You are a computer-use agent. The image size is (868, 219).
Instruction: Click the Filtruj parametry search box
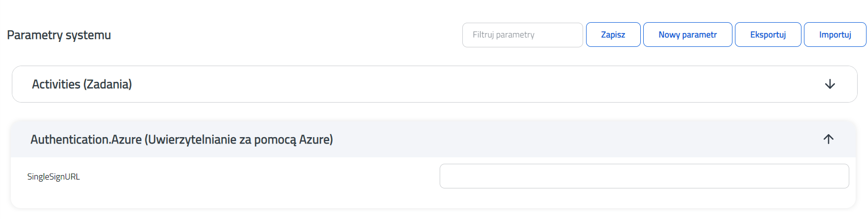(x=522, y=35)
